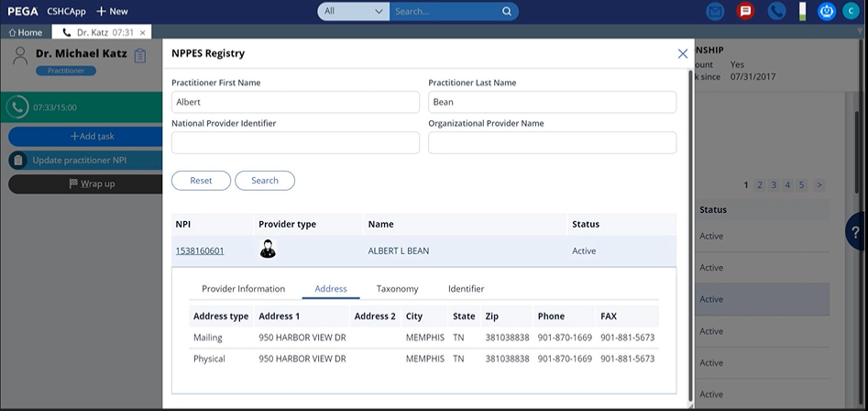Click the Search button in NPPES Registry
The height and width of the screenshot is (411, 868).
[265, 181]
